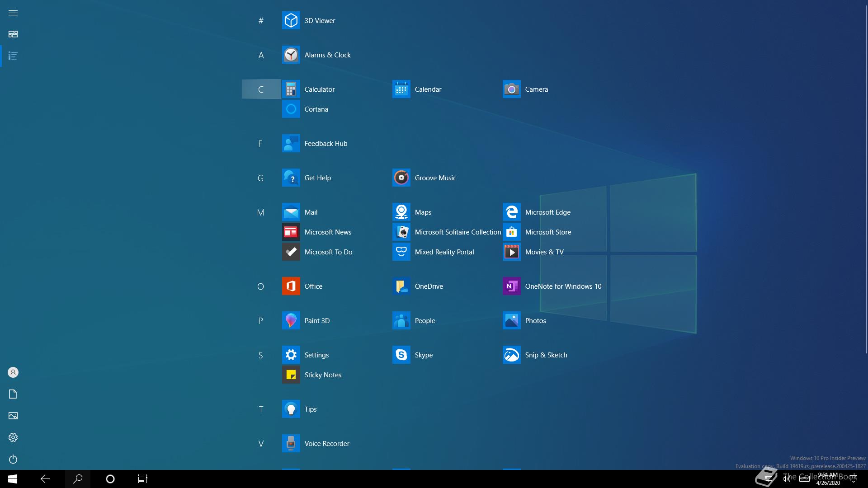Launch the Get Help app icon
Viewport: 868px width, 488px height.
291,178
